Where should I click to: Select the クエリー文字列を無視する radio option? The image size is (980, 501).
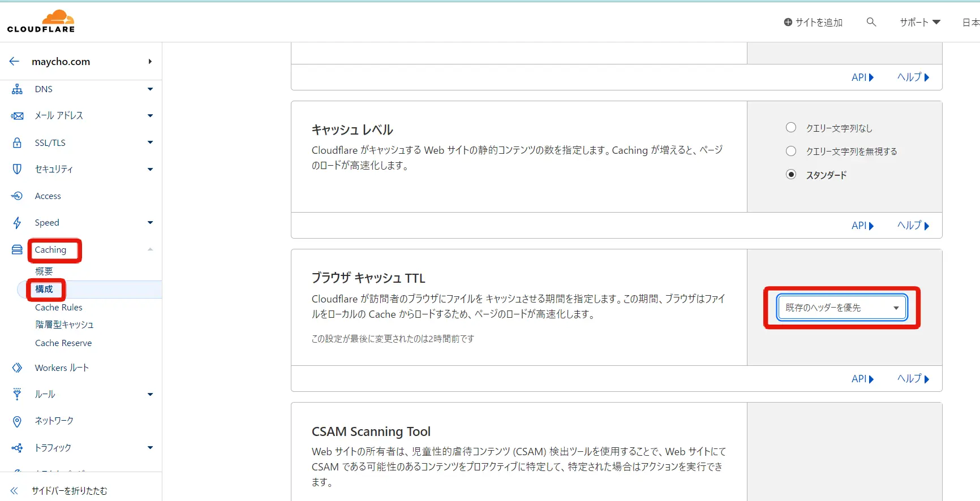791,151
